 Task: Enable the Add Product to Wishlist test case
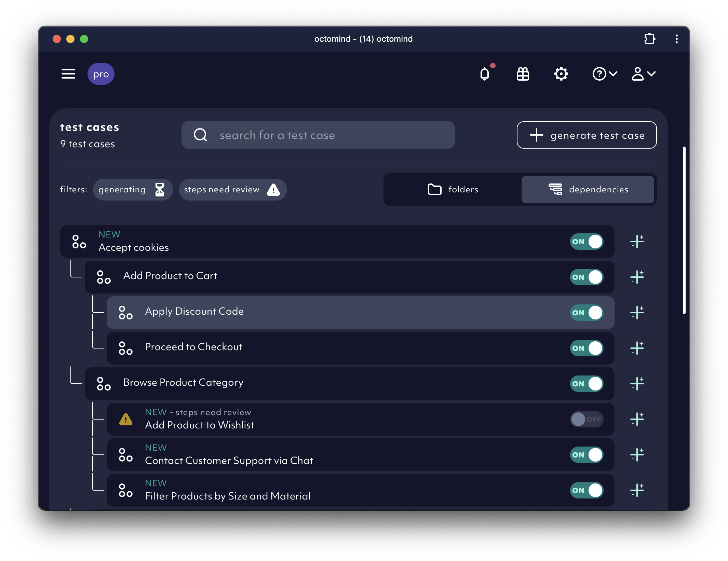pos(587,419)
